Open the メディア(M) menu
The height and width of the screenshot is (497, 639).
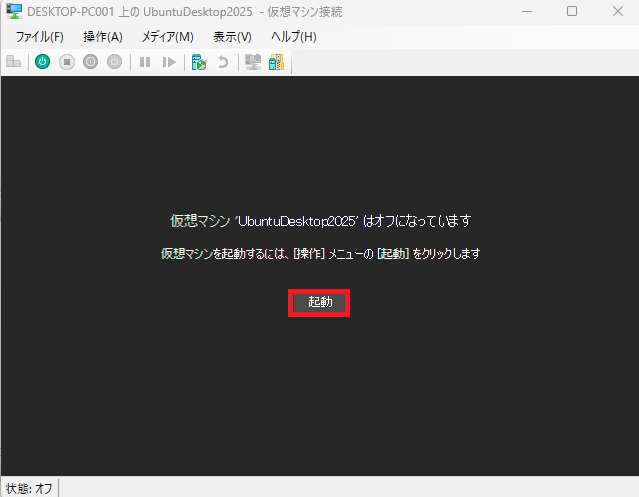point(167,37)
